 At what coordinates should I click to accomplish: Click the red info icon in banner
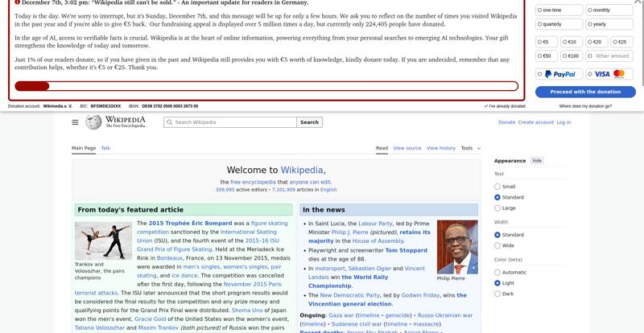[x=17, y=3]
